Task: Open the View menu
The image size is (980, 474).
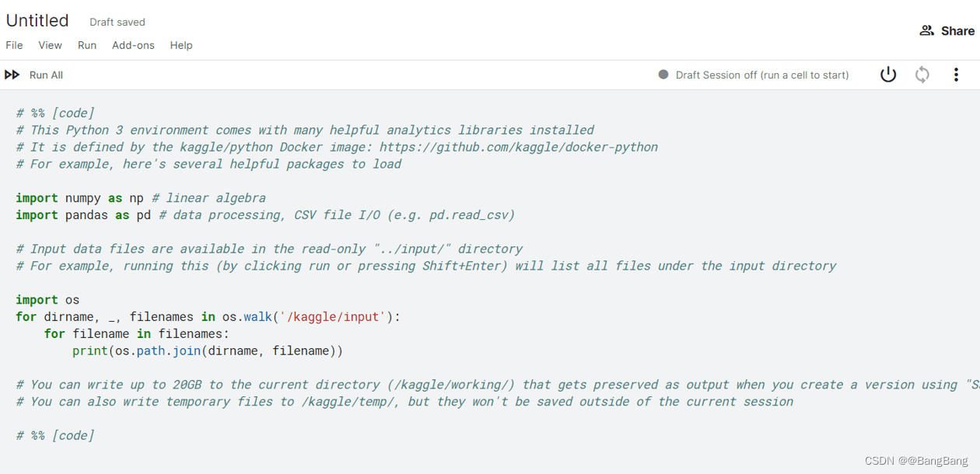Action: (50, 45)
